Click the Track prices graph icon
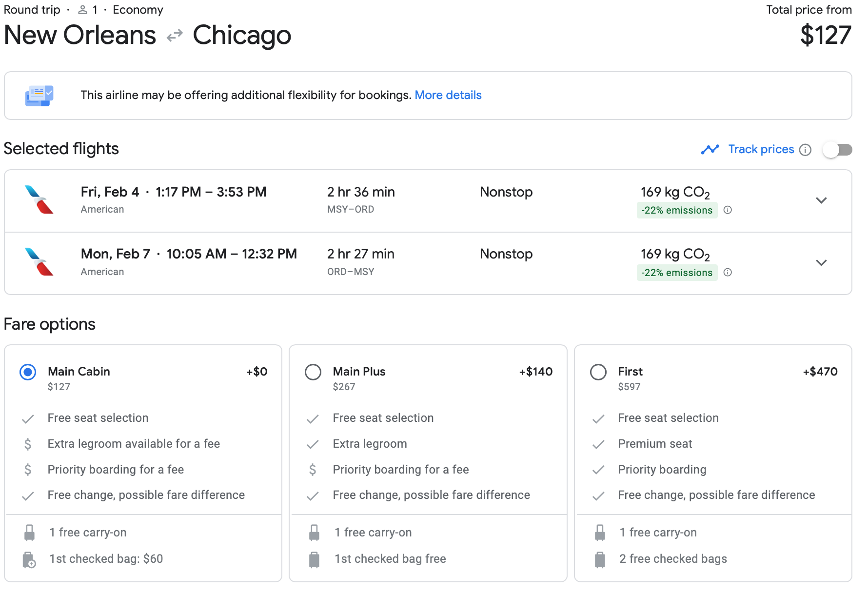This screenshot has height=594, width=868. coord(710,149)
